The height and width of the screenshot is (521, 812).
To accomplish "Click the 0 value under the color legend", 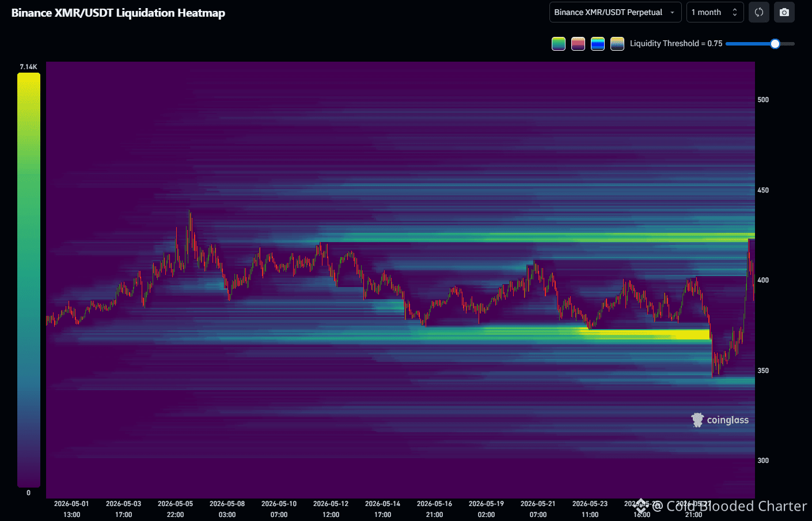I will tap(28, 493).
